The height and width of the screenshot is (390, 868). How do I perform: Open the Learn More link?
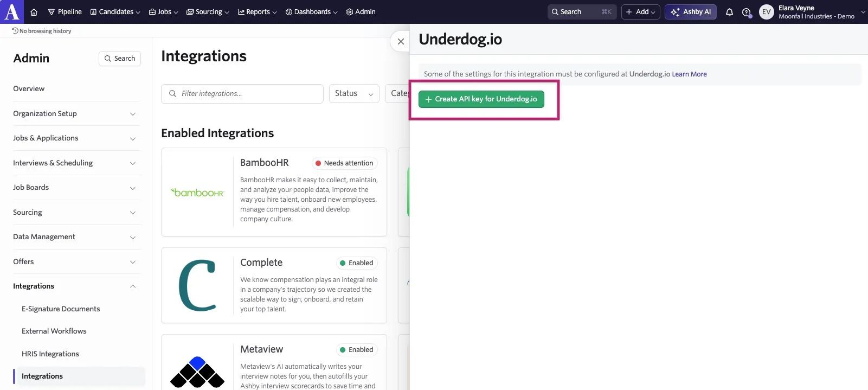[x=689, y=74]
